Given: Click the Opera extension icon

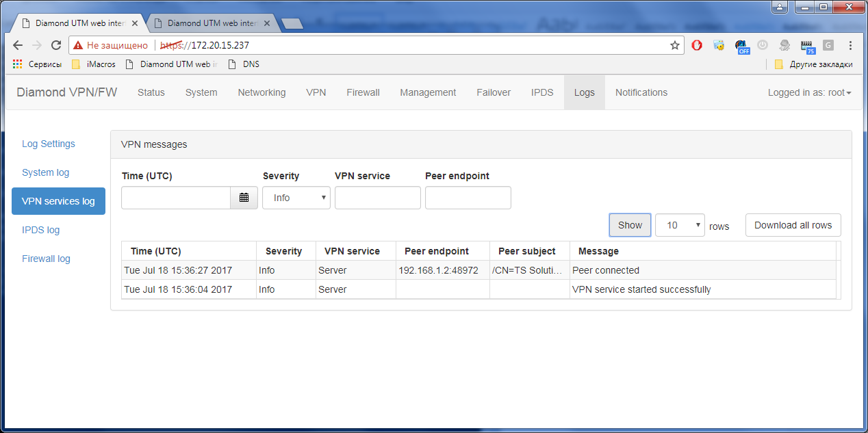Looking at the screenshot, I should pos(697,45).
